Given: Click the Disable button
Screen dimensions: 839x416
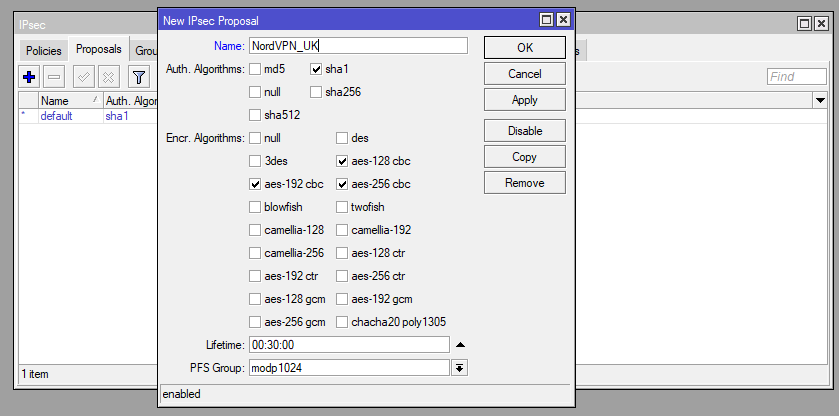Looking at the screenshot, I should coord(525,131).
